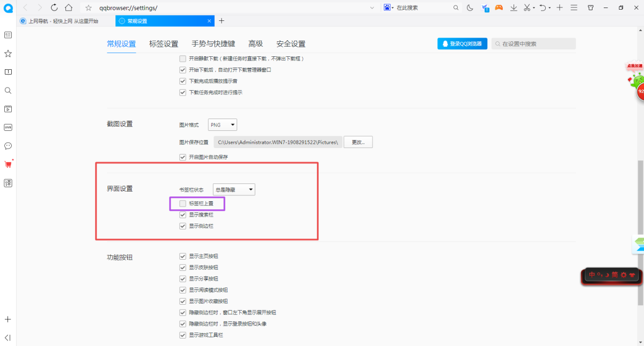
Task: Enable 开启静默下载 checkbox
Action: pos(182,58)
